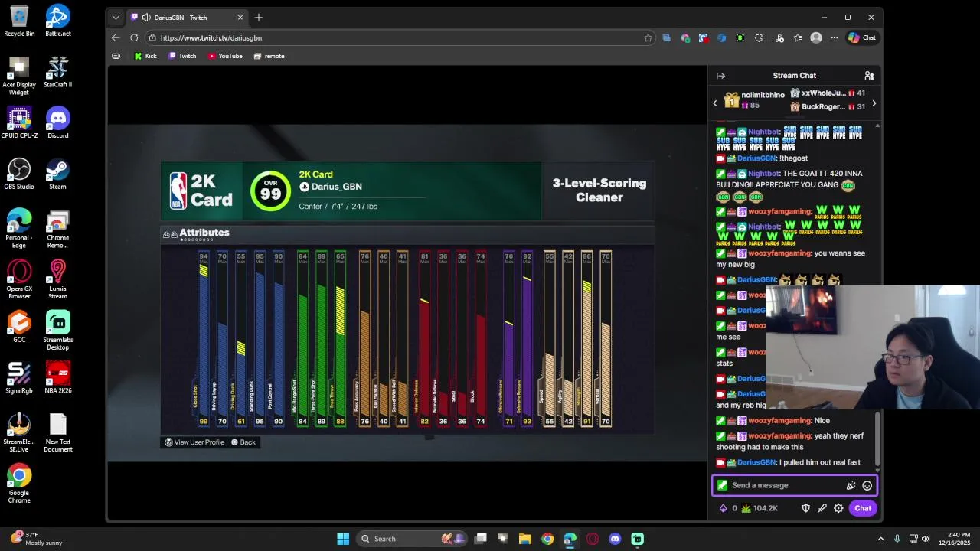
Task: Click the chat scrollbar
Action: pyautogui.click(x=877, y=439)
